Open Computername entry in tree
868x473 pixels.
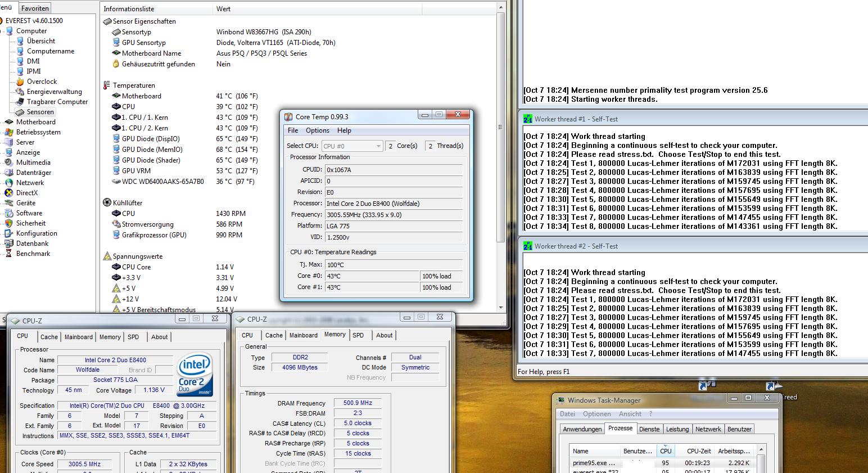click(x=51, y=51)
